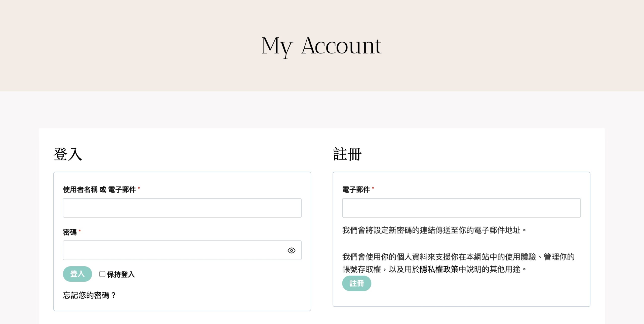Image resolution: width=644 pixels, height=324 pixels.
Task: Click the 密碼 field label
Action: (70, 232)
